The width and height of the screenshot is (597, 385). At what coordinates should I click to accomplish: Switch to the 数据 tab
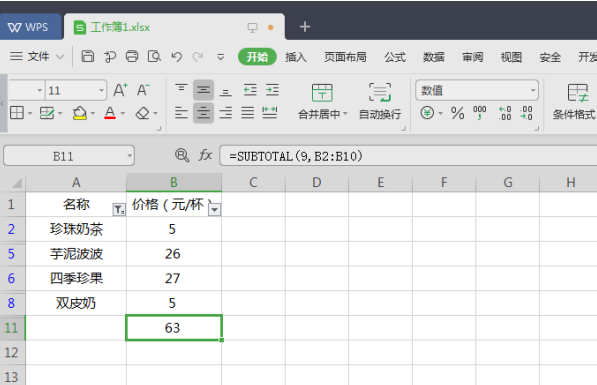pos(434,57)
